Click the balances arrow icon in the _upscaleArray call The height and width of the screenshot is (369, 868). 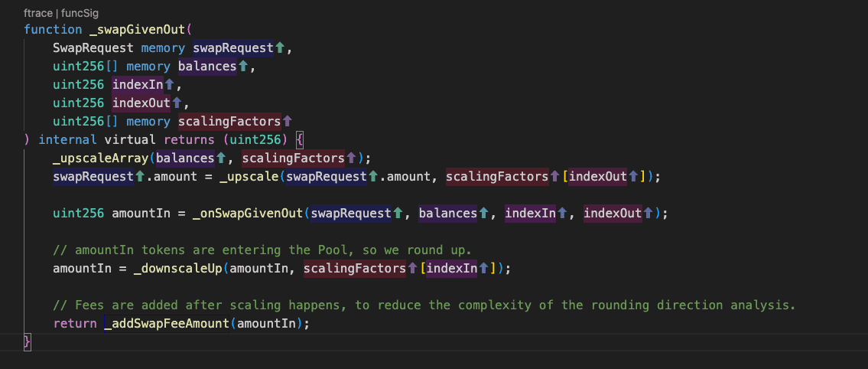tap(221, 158)
